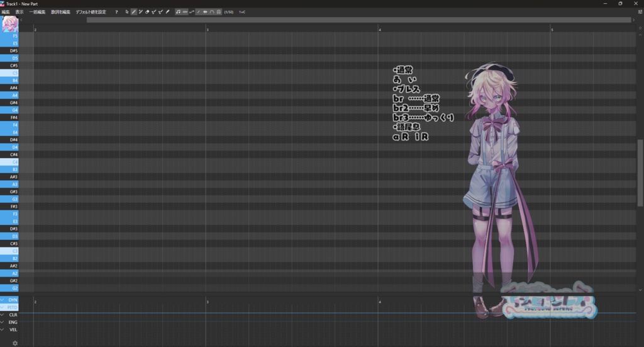Open the key selector 1=C
Image resolution: width=644 pixels, height=347 pixels.
click(242, 12)
